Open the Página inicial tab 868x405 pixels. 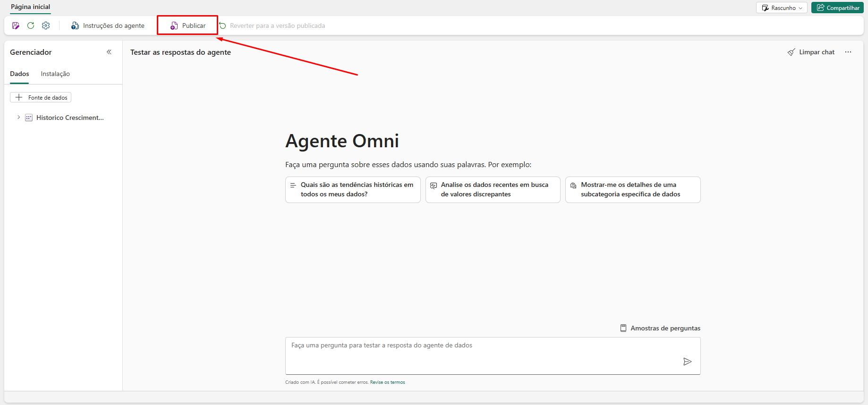click(x=31, y=7)
